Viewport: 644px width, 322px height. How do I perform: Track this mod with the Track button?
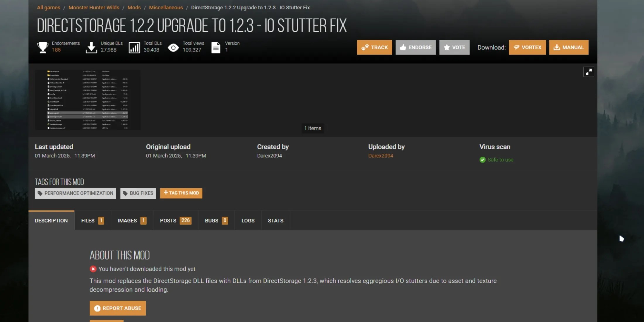374,47
